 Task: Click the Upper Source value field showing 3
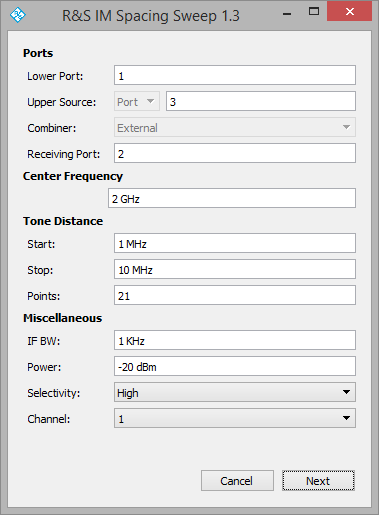[x=261, y=101]
